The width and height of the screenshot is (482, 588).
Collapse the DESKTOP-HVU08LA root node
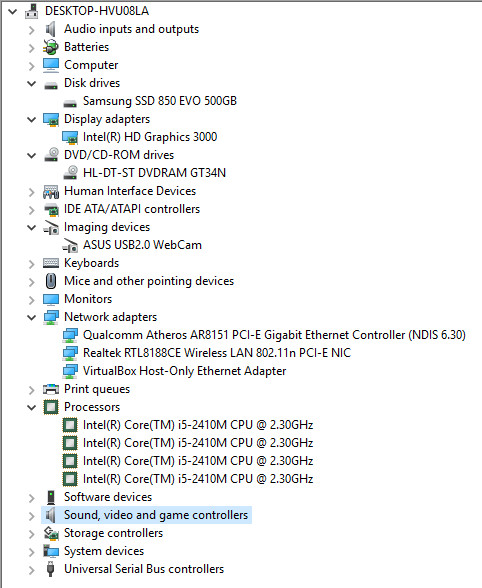pos(13,11)
